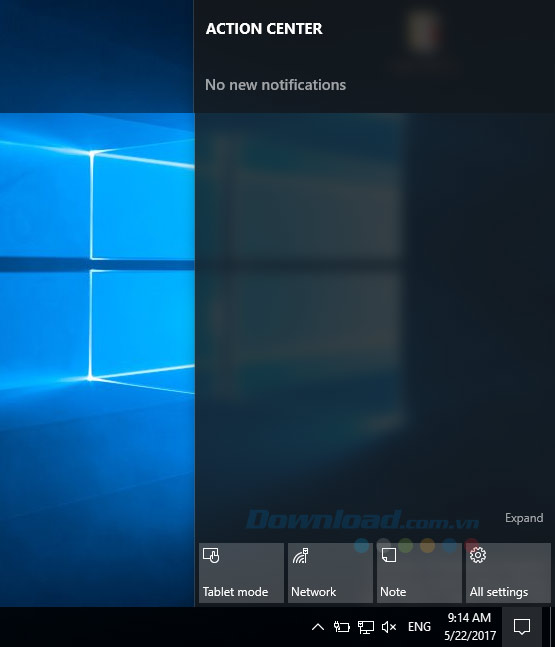This screenshot has height=647, width=555.
Task: Open All settings from quick actions
Action: 508,573
